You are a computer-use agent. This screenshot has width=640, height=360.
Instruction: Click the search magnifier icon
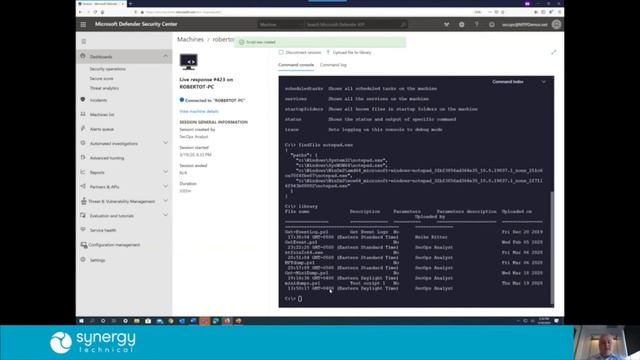403,24
